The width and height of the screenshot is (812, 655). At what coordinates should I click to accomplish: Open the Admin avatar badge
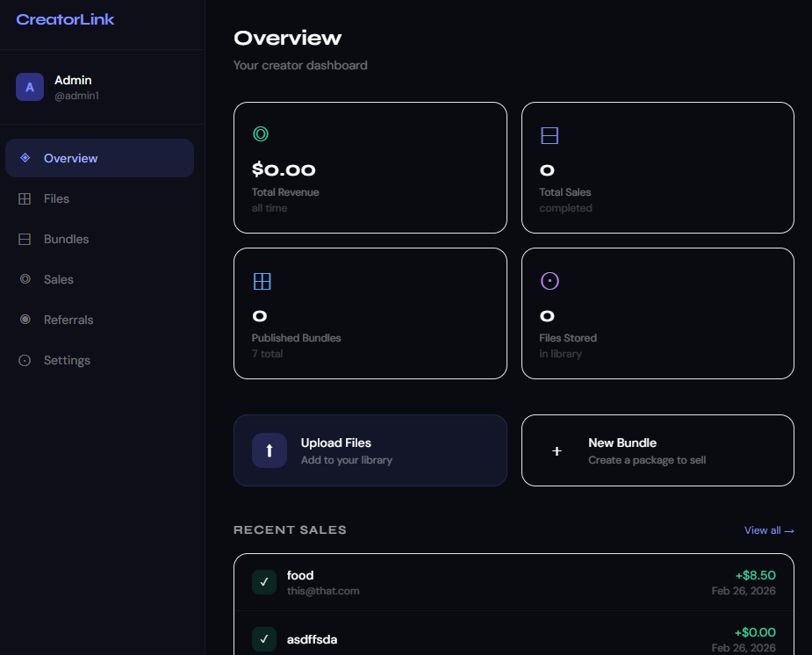coord(30,87)
